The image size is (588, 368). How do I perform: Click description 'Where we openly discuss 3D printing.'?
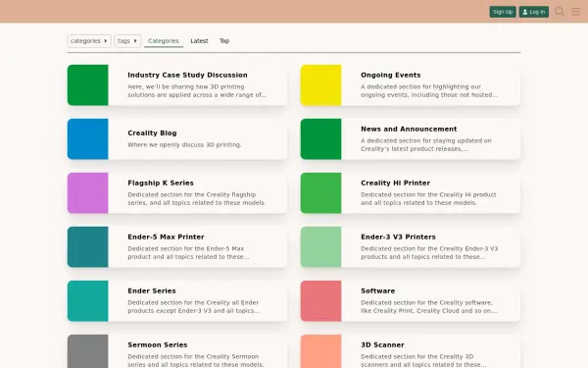(184, 144)
